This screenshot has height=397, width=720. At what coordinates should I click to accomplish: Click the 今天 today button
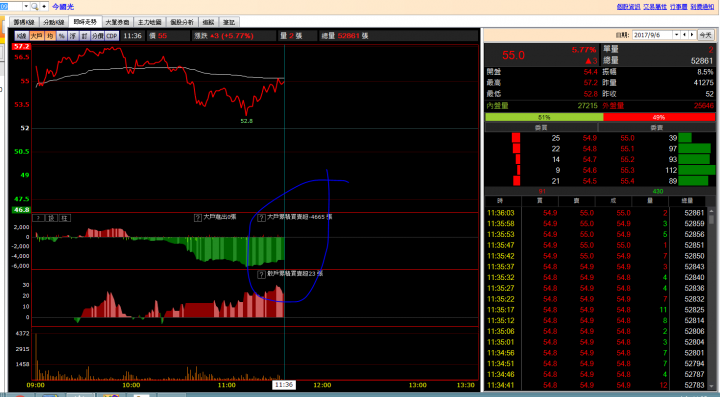point(705,35)
